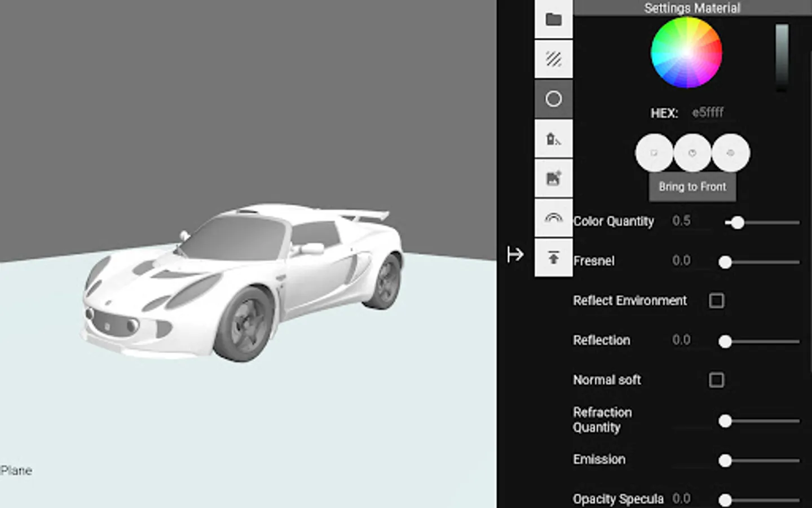
Task: Click the Color Quantity value 0.5
Action: point(681,221)
